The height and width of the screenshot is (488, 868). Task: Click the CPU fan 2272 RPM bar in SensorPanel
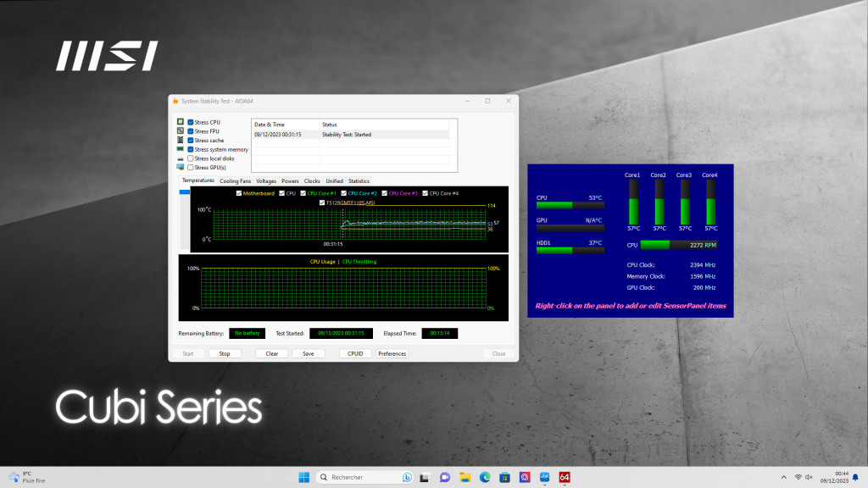[679, 245]
